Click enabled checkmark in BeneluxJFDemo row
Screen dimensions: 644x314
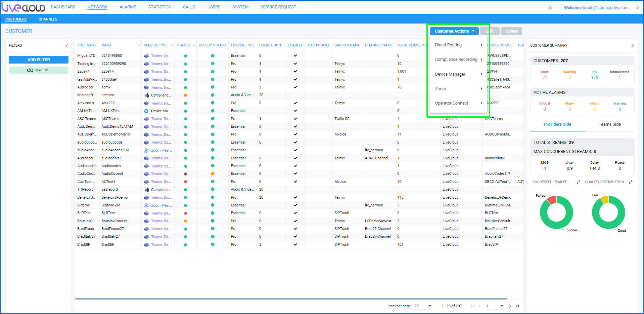click(295, 198)
